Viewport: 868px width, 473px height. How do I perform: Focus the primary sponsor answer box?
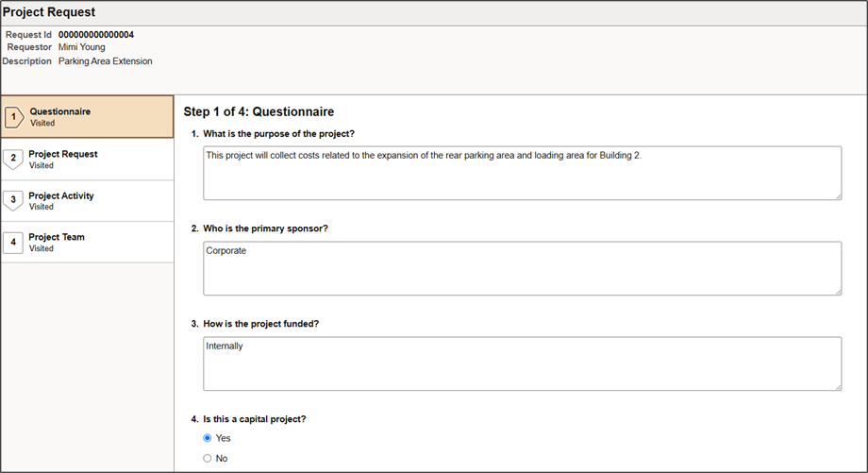pyautogui.click(x=522, y=268)
